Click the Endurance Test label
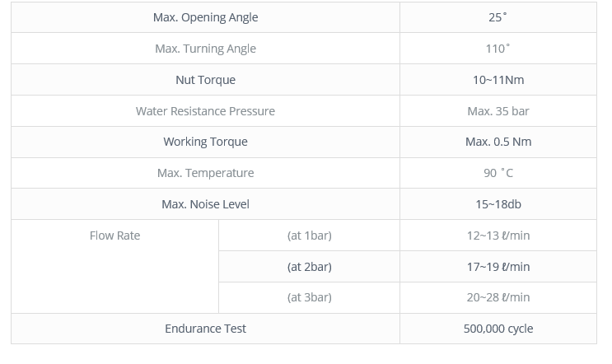The height and width of the screenshot is (364, 612). click(x=205, y=329)
